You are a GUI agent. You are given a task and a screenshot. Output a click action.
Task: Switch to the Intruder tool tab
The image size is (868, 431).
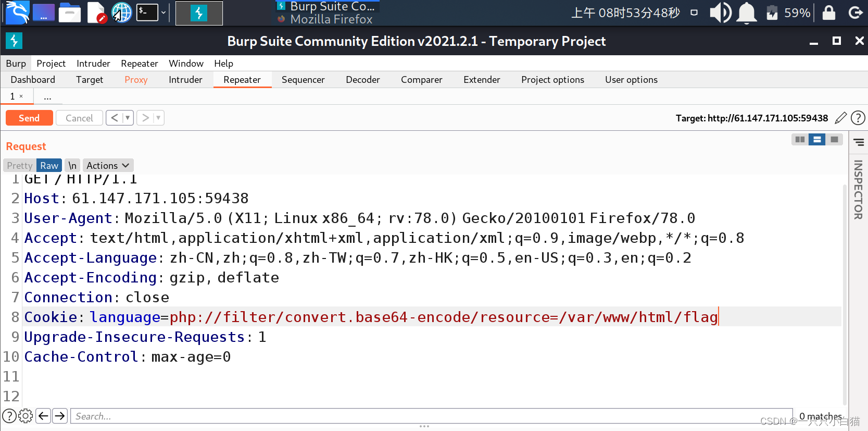click(x=185, y=80)
